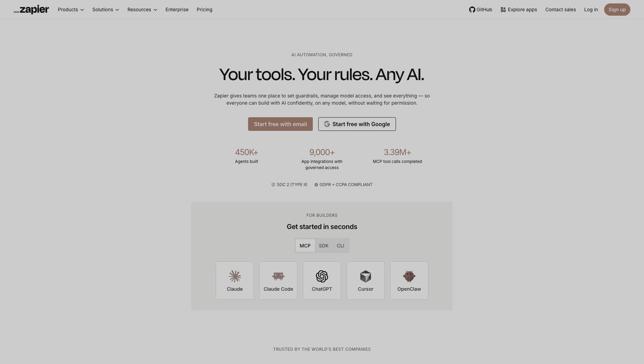Screen dimensions: 644x364
Task: Open the Enterprise page
Action: [x=177, y=10]
